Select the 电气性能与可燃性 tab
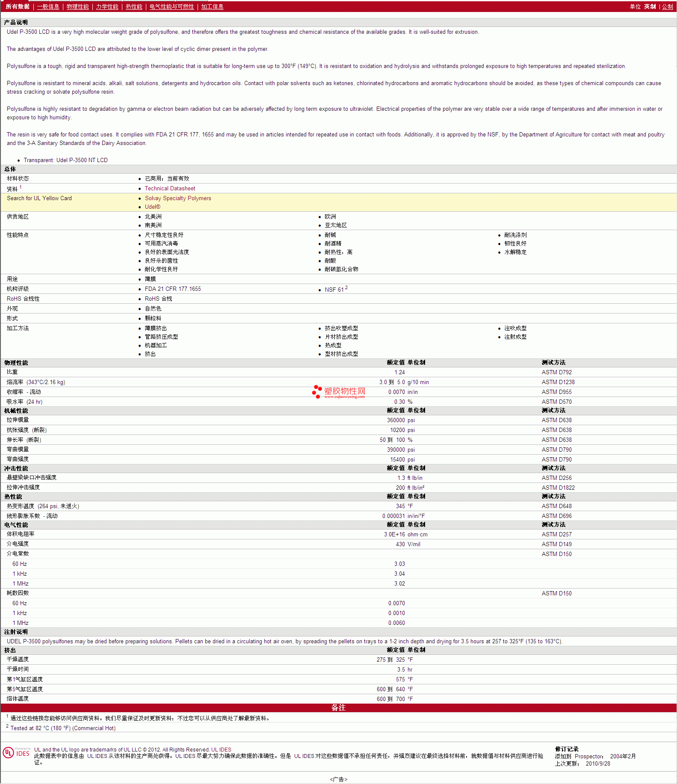The height and width of the screenshot is (784, 677). (172, 7)
